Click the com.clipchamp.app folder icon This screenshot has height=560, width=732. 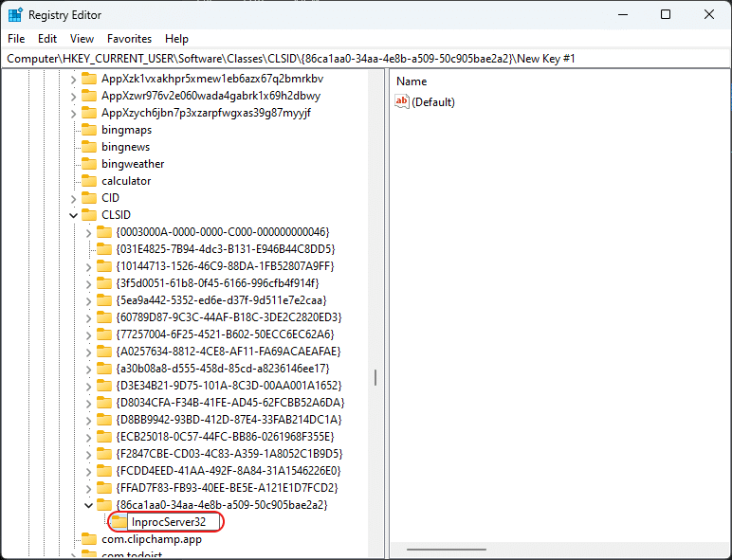(89, 539)
